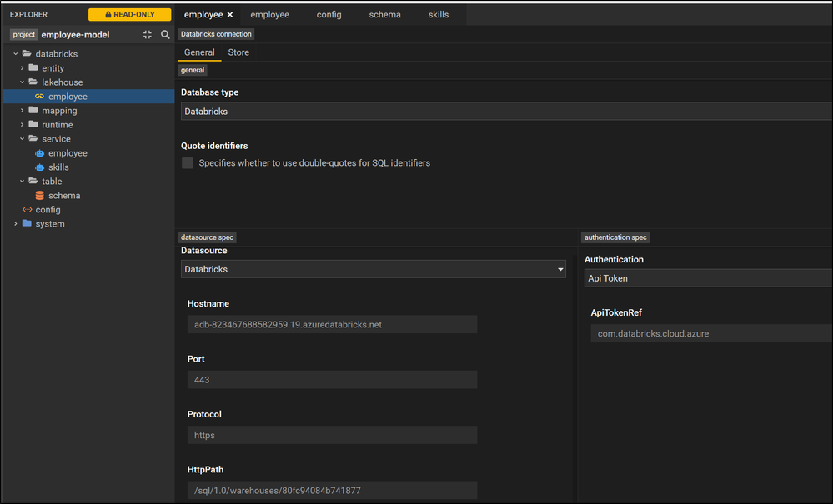Click the employee-model project name

75,34
